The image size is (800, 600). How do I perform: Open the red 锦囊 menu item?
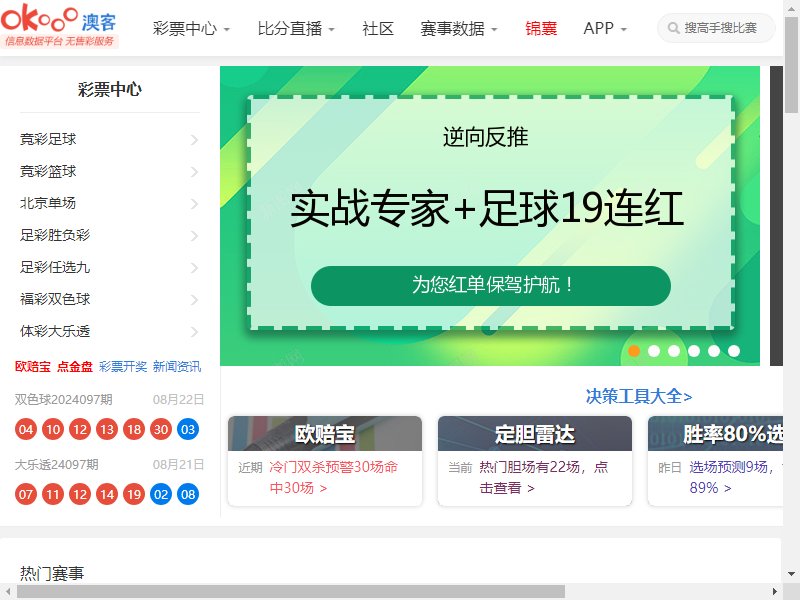(x=541, y=29)
